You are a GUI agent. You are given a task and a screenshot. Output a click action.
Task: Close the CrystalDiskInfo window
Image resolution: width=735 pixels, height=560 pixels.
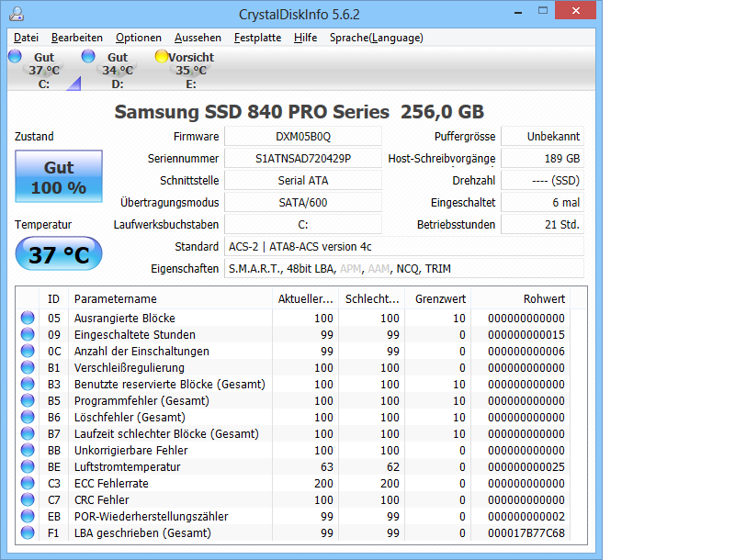[x=576, y=10]
